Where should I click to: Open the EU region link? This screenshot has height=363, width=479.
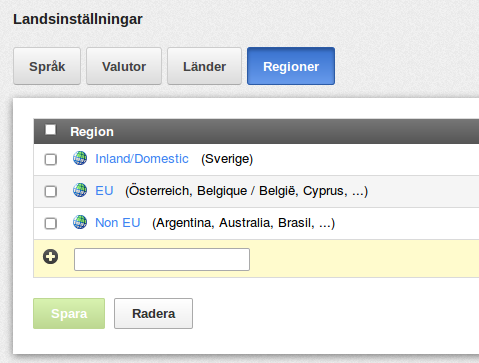point(104,191)
